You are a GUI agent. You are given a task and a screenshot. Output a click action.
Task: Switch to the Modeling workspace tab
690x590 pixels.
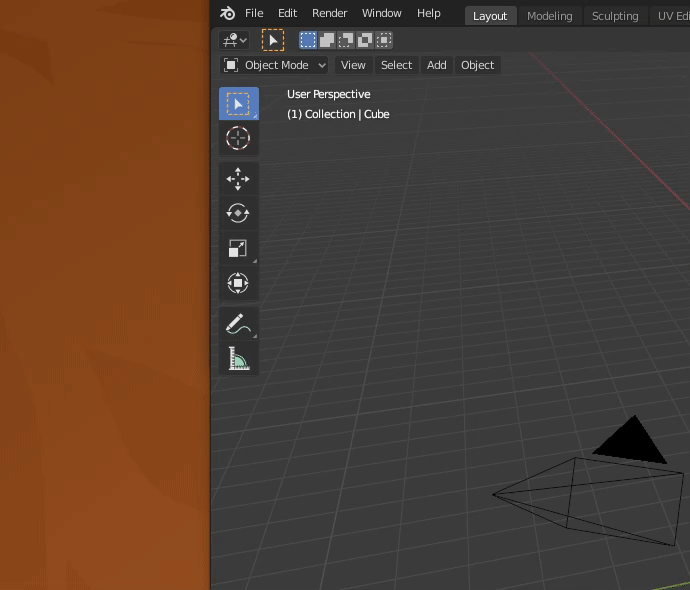550,16
